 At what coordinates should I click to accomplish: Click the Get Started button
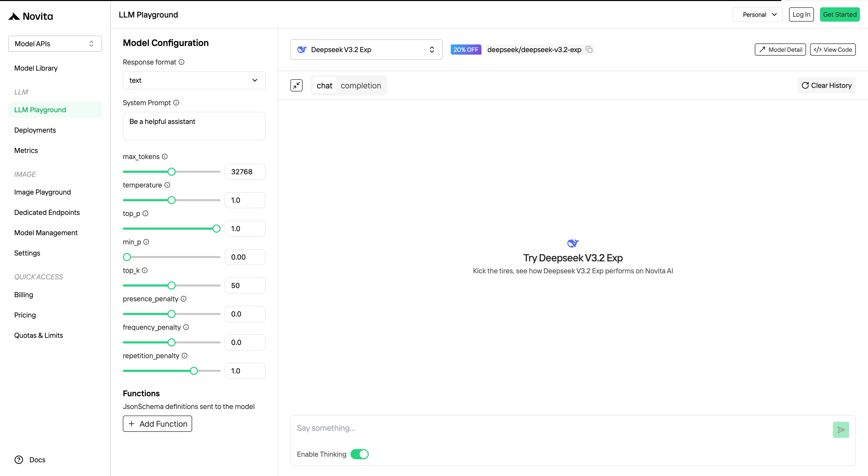click(x=840, y=14)
